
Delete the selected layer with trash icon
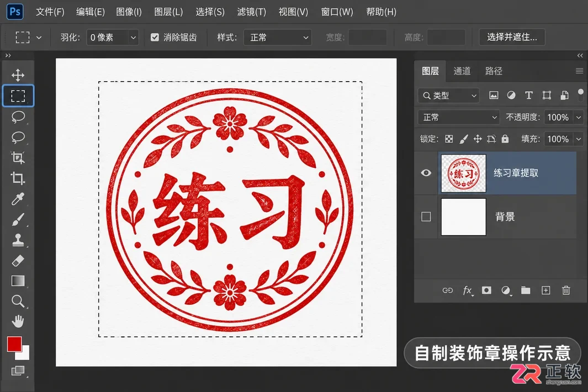(x=566, y=290)
